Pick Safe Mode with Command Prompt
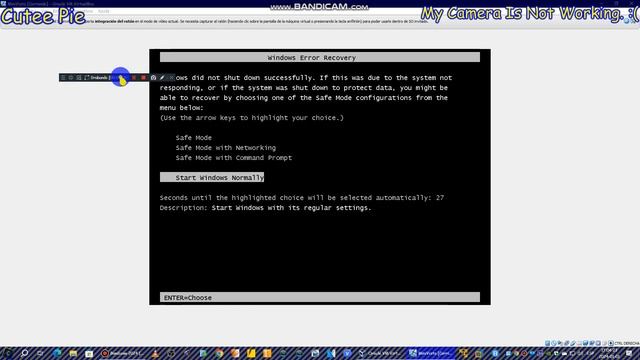This screenshot has width=640, height=360. tap(233, 158)
